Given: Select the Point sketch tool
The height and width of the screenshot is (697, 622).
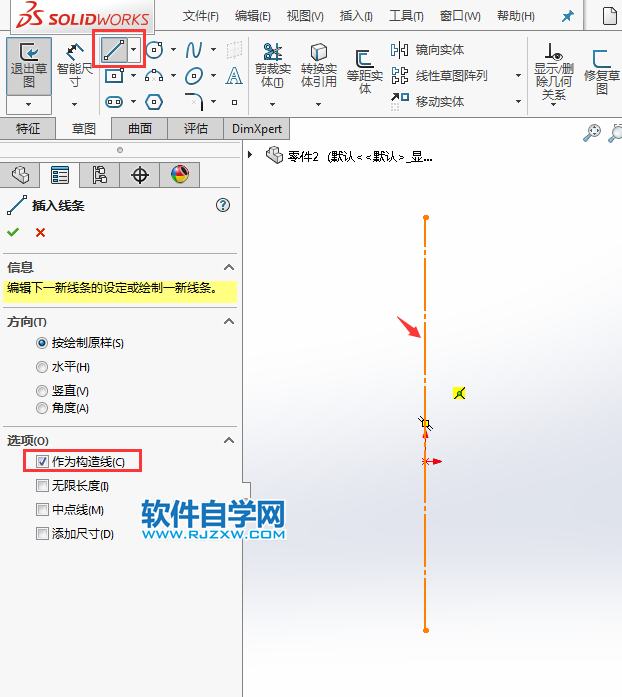Looking at the screenshot, I should click(x=234, y=102).
